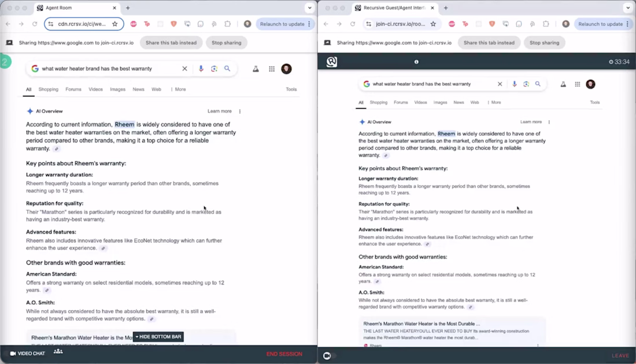636x364 pixels.
Task: Reload the right browser page
Action: (x=353, y=24)
